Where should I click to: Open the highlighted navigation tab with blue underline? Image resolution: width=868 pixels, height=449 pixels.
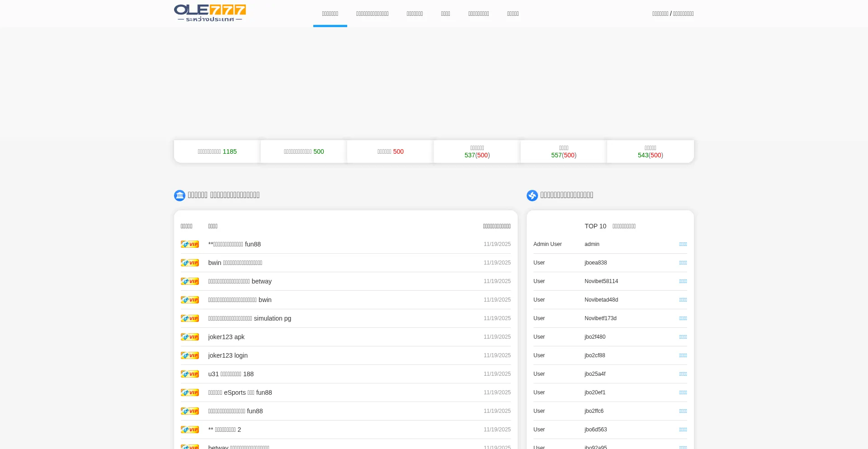[x=330, y=14]
